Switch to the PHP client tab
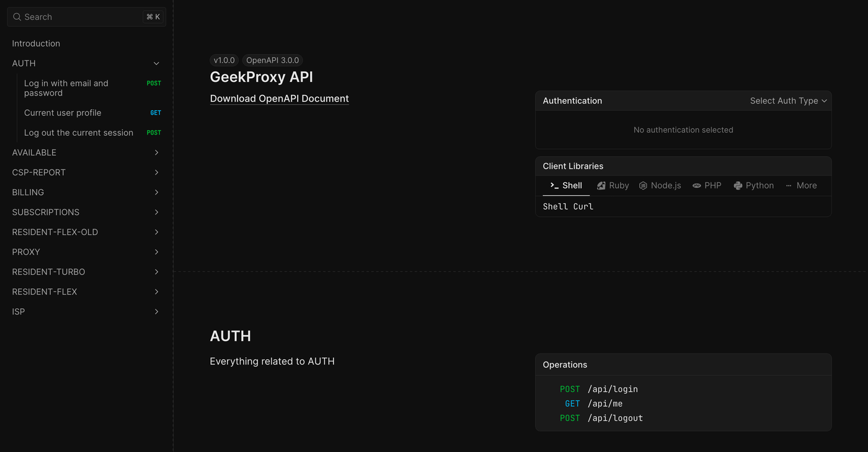 [707, 185]
